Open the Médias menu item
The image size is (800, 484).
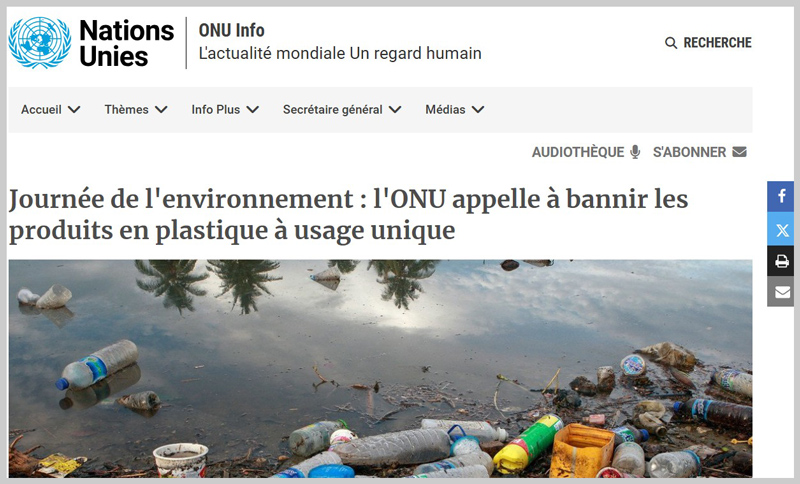pos(445,110)
